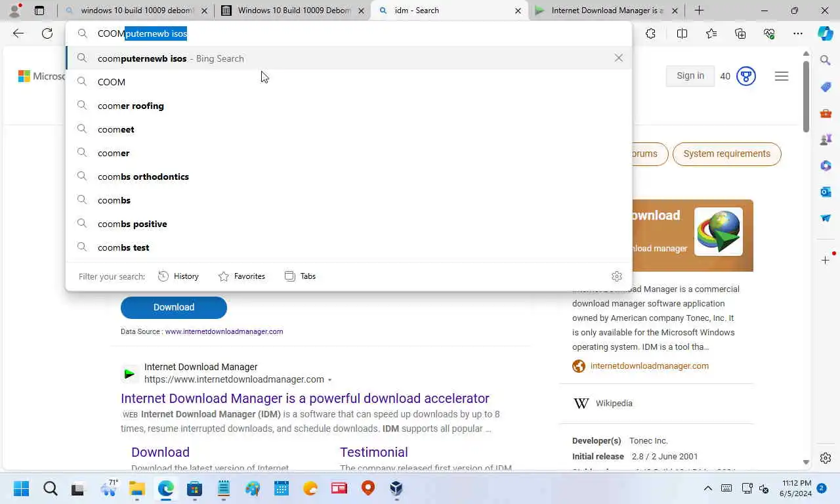Open a new tab with plus
Image resolution: width=840 pixels, height=504 pixels.
click(699, 10)
